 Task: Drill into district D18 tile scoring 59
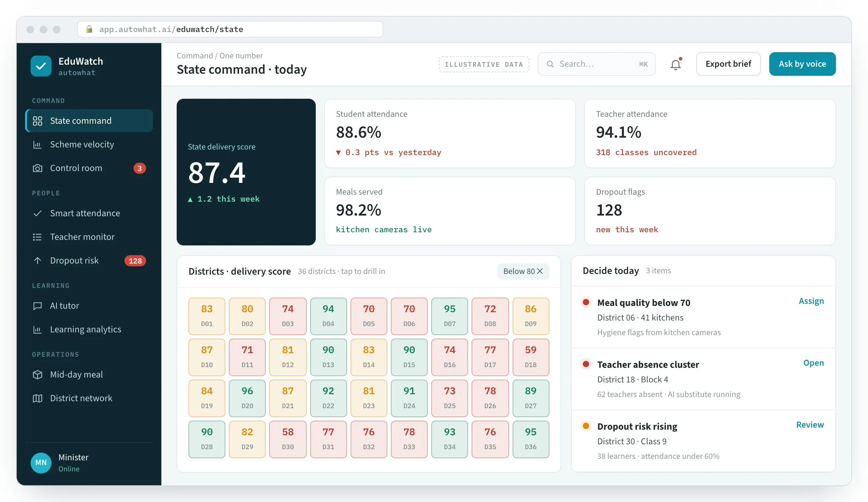tap(531, 357)
